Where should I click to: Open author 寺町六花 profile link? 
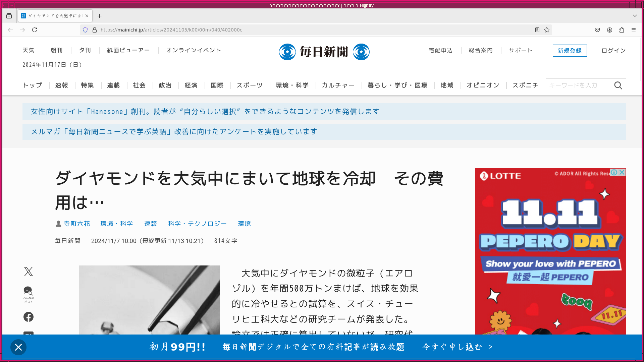click(x=77, y=224)
